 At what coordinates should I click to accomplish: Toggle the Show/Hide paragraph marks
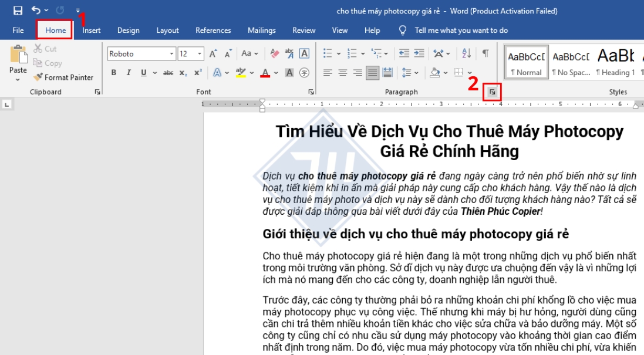coord(486,53)
